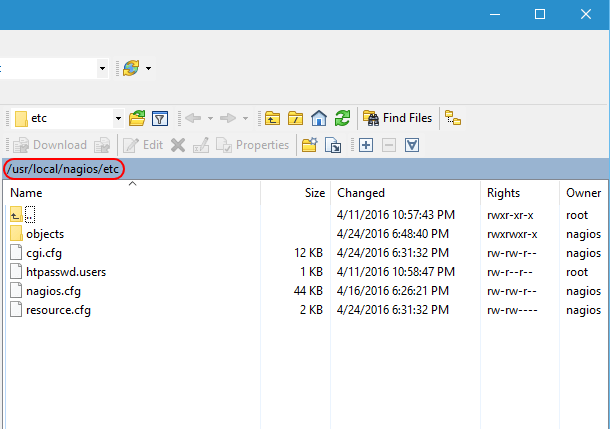Click the nagios.cfg file icon
This screenshot has height=429, width=610.
pos(16,291)
